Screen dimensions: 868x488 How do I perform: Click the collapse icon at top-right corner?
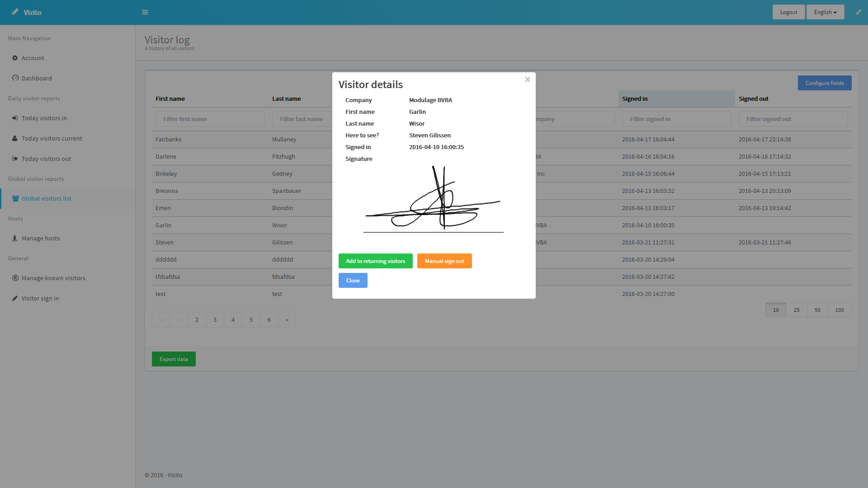coord(858,12)
